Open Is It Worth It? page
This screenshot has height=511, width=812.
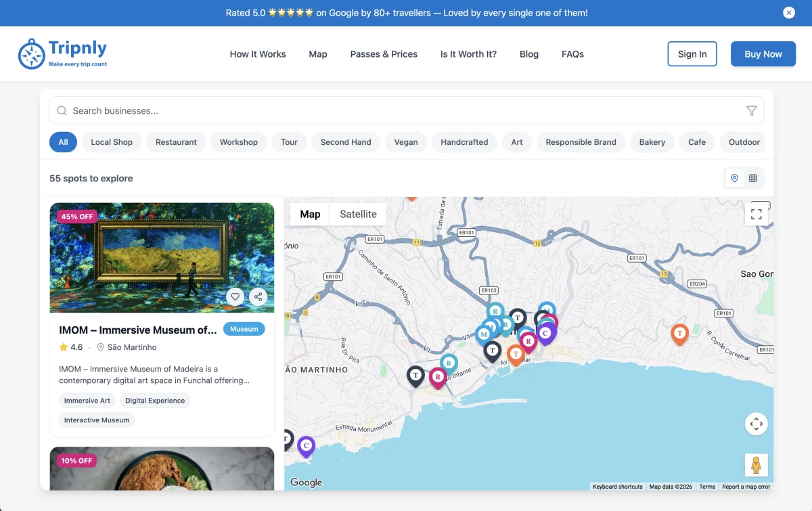click(x=468, y=54)
